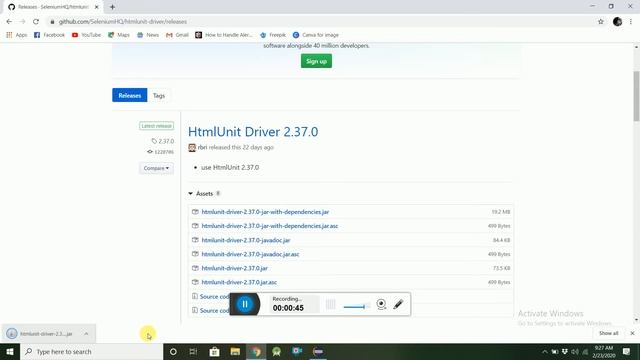Click the recorder drag-handle grip
The image size is (640, 360).
pyautogui.click(x=331, y=304)
